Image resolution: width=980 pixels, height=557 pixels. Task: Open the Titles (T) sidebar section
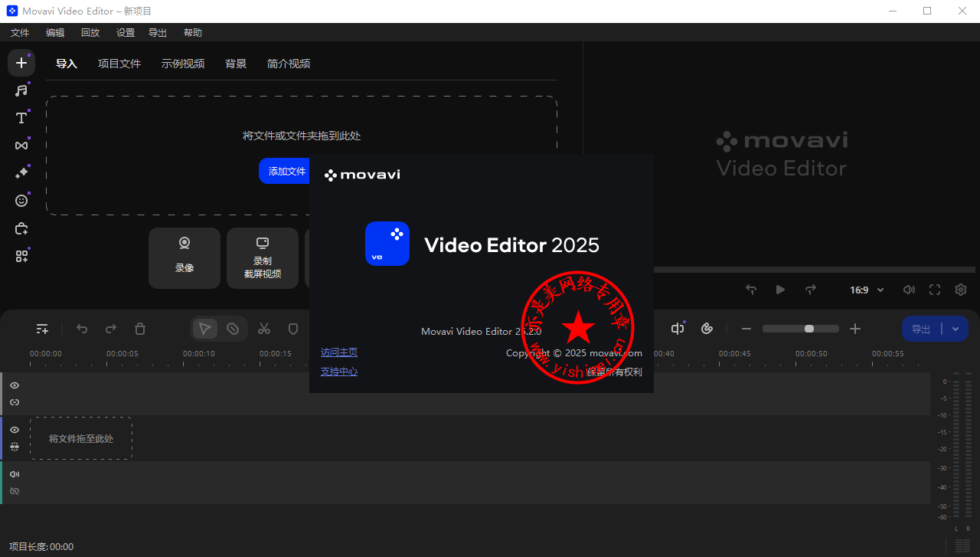tap(21, 118)
